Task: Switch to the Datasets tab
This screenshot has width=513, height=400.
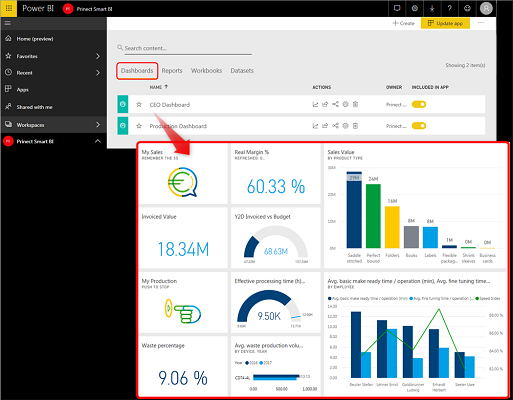Action: (x=242, y=71)
